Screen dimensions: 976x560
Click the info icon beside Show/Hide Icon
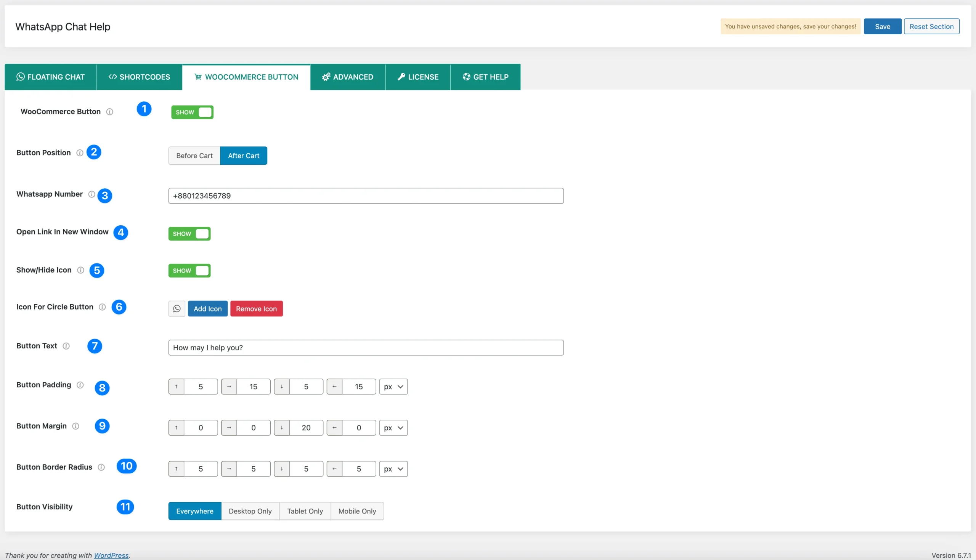[x=80, y=270]
